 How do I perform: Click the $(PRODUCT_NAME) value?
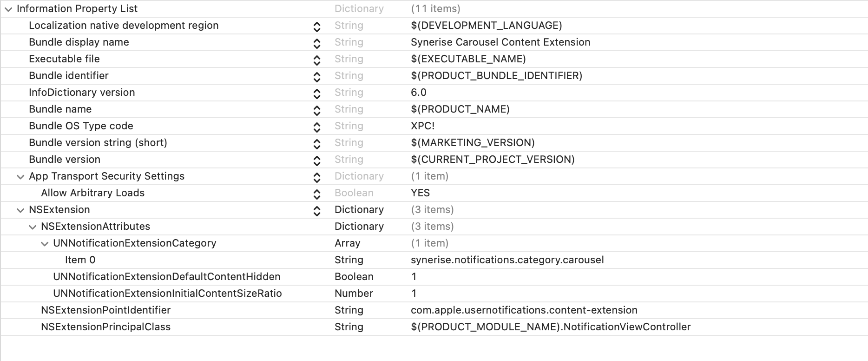[460, 109]
